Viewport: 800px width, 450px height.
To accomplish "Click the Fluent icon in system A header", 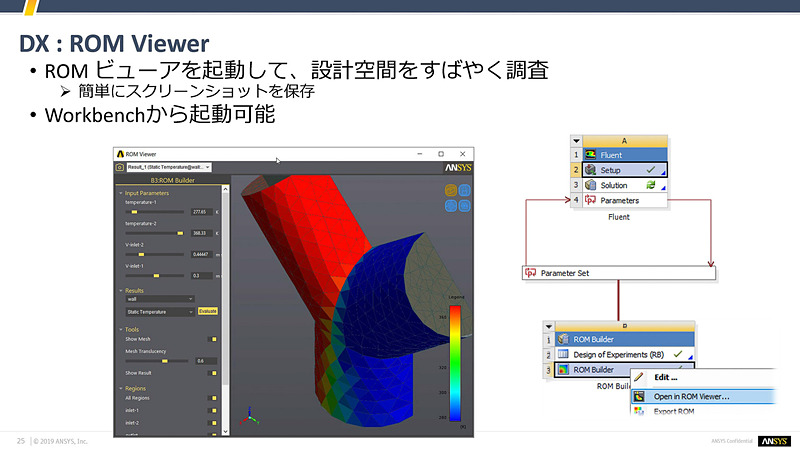I will click(x=590, y=155).
